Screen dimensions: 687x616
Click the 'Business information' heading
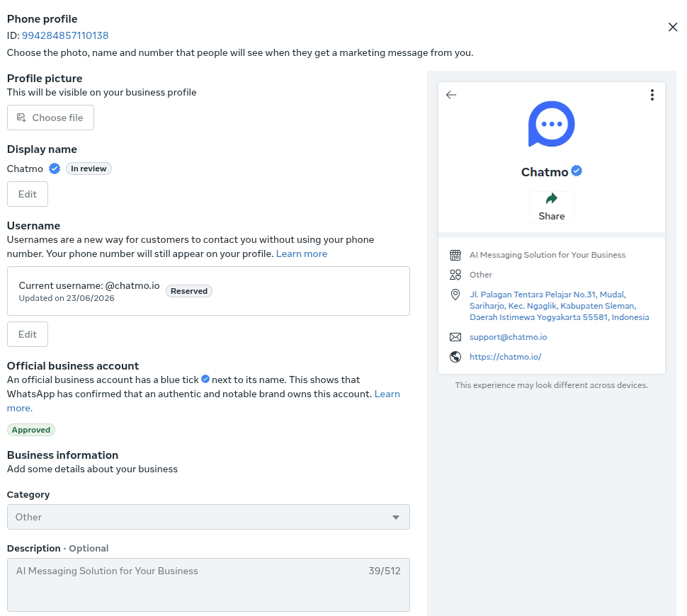point(62,455)
